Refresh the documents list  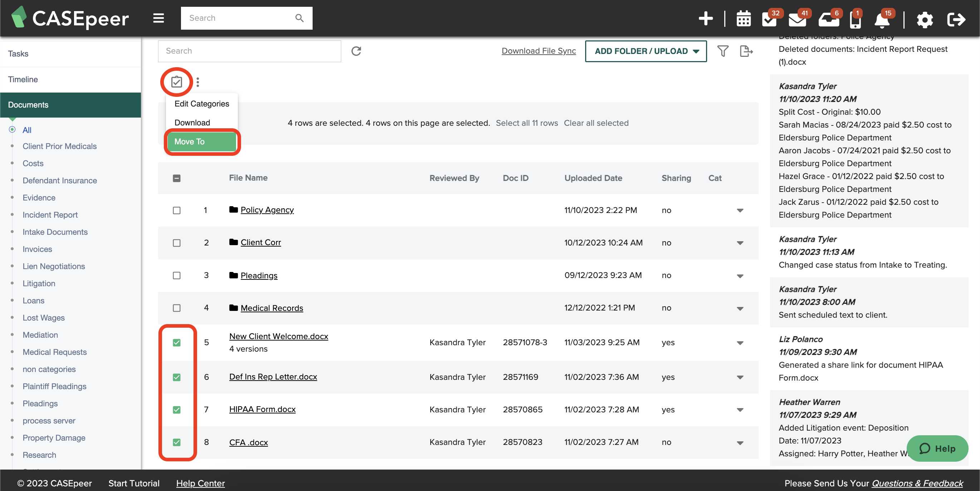[356, 51]
